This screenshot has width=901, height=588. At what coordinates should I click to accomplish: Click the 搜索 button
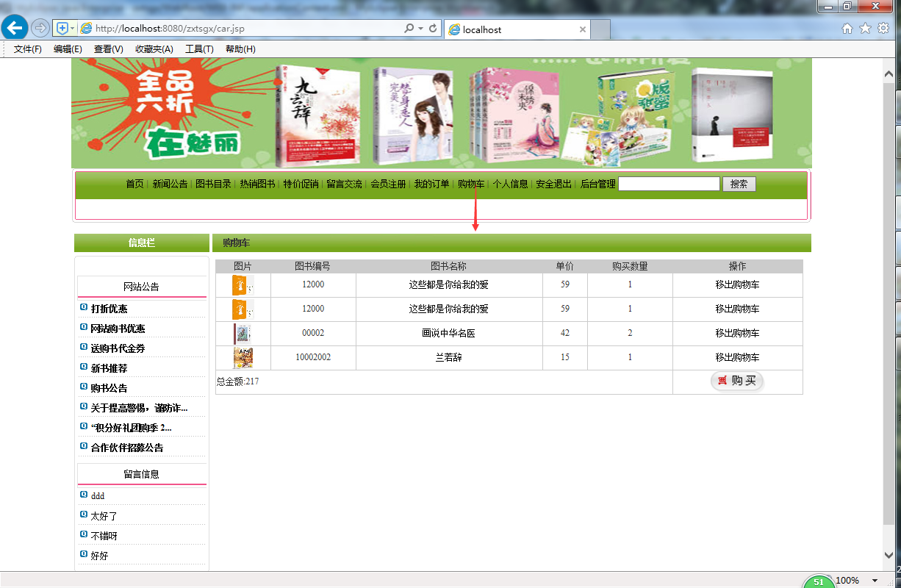click(739, 184)
